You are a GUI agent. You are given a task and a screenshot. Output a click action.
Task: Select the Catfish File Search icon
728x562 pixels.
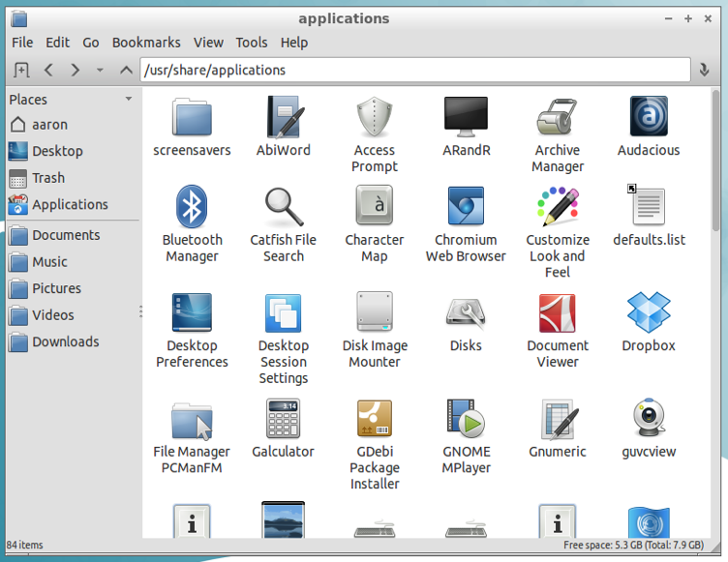[284, 206]
